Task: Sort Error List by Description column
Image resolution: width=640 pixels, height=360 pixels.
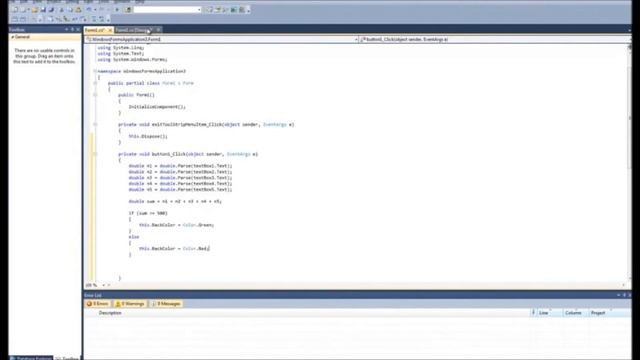Action: coord(110,313)
